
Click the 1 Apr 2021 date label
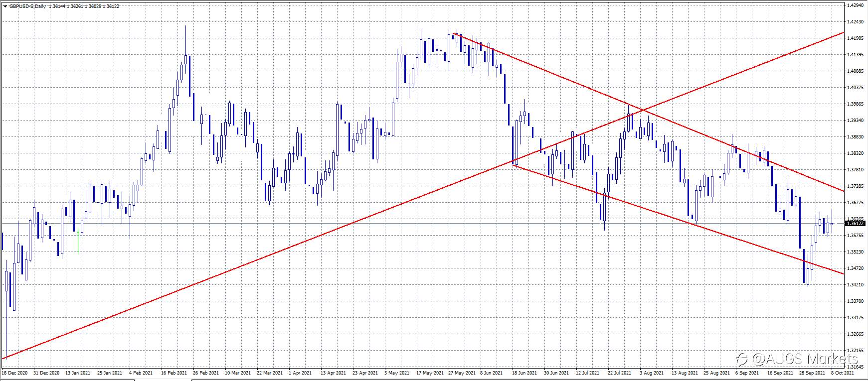coord(301,372)
